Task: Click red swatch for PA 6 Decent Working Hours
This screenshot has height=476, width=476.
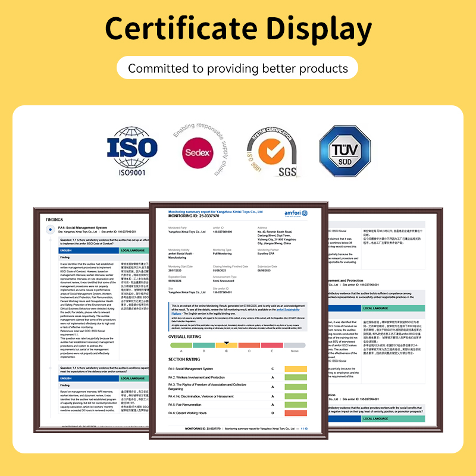Action: coord(296,413)
